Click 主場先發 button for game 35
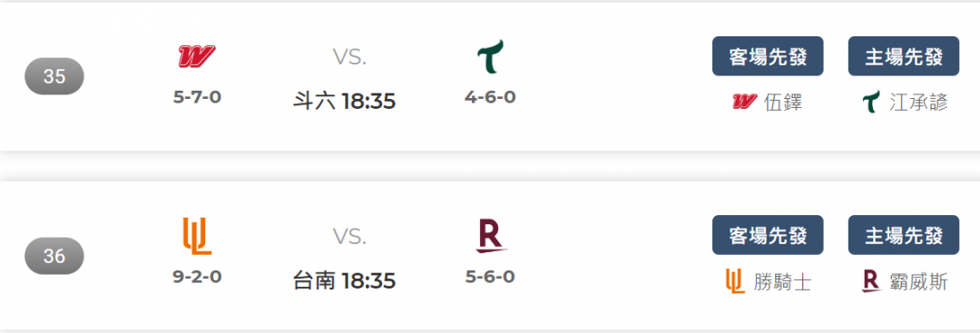The height and width of the screenshot is (333, 980). 903,56
